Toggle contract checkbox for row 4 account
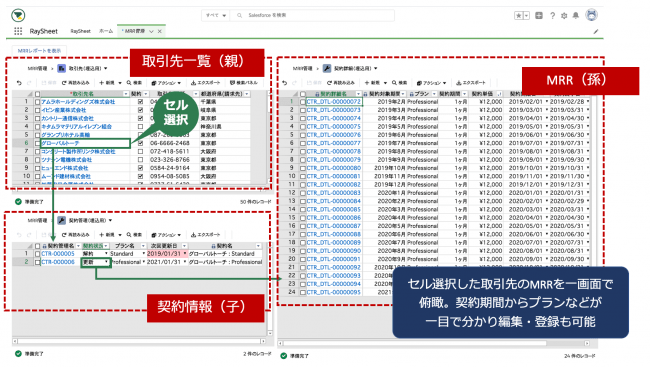Screen dimensions: 650x367 (141, 126)
